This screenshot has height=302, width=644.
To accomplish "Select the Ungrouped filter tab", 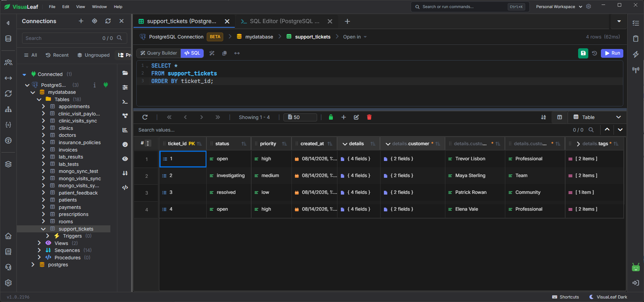I will 94,55.
